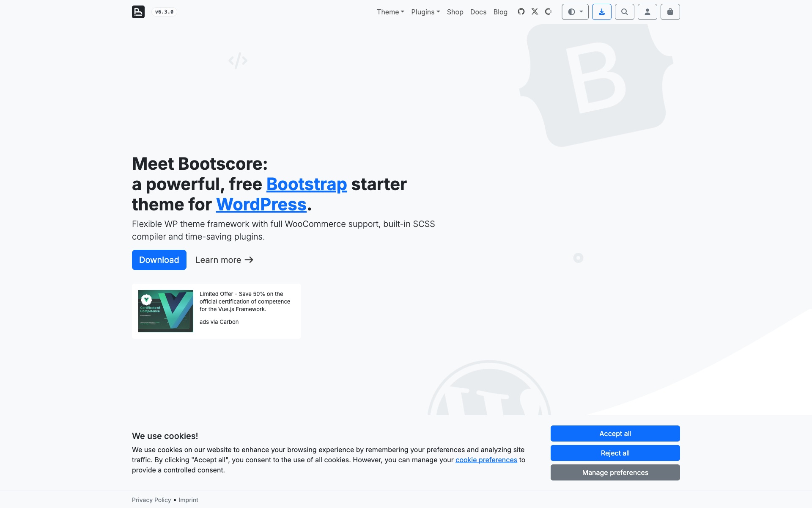Click the Bootscore logo icon
The width and height of the screenshot is (812, 508).
click(138, 12)
